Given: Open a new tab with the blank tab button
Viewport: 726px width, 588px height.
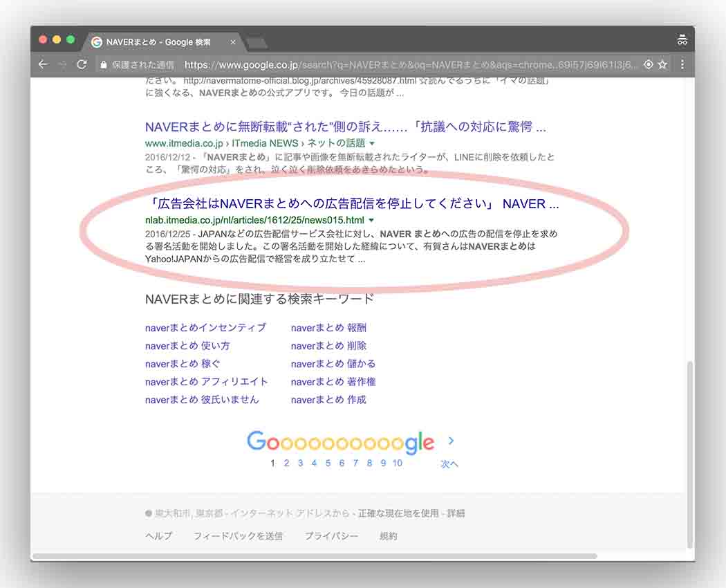Looking at the screenshot, I should click(x=257, y=43).
